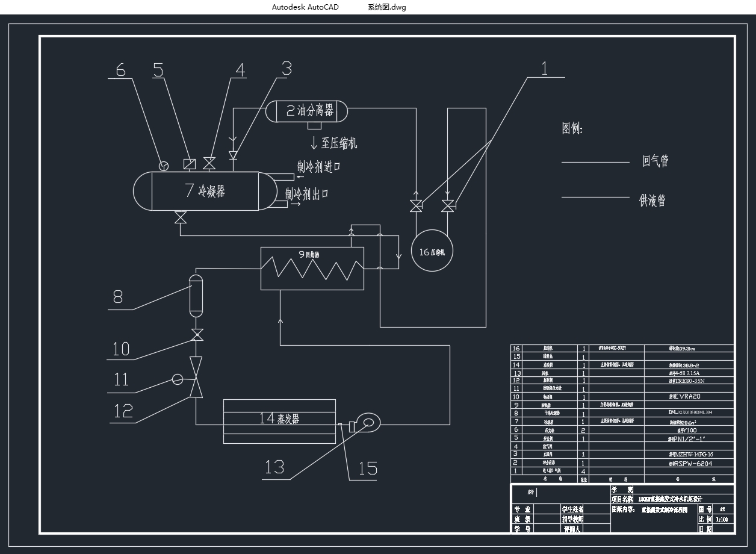The height and width of the screenshot is (554, 756).
Task: Click the valve below the condenser outlet
Action: 180,218
